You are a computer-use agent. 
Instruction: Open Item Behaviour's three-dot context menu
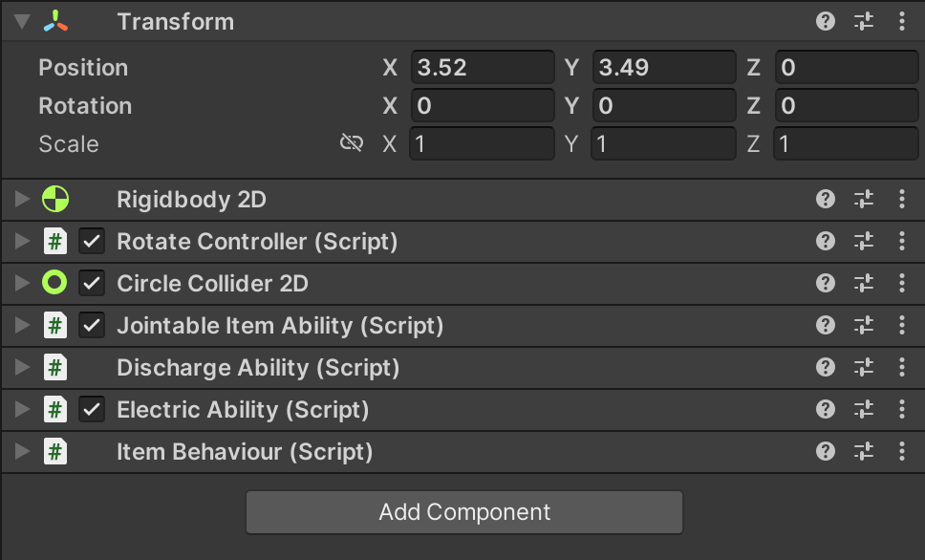[x=902, y=452]
